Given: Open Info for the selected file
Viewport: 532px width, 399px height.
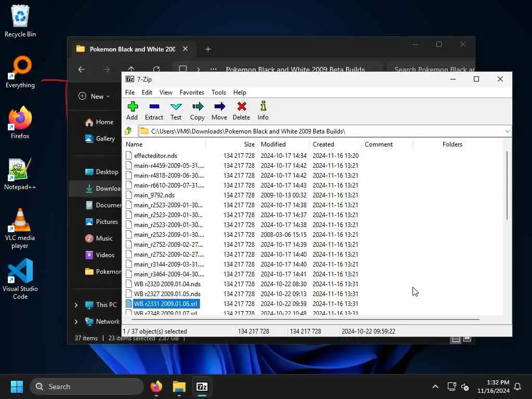Looking at the screenshot, I should (263, 111).
